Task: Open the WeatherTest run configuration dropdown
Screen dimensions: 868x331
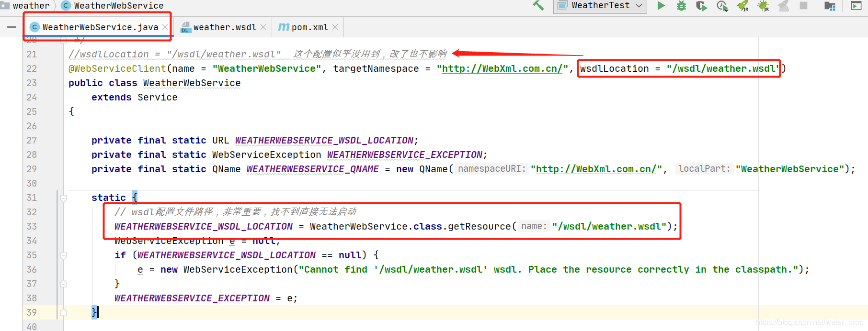Action: pos(600,6)
